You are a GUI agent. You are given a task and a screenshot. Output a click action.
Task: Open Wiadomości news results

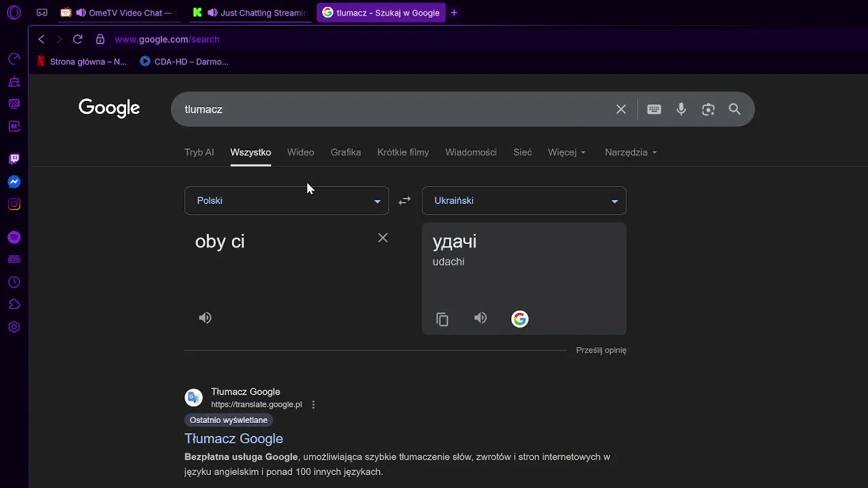tap(471, 152)
